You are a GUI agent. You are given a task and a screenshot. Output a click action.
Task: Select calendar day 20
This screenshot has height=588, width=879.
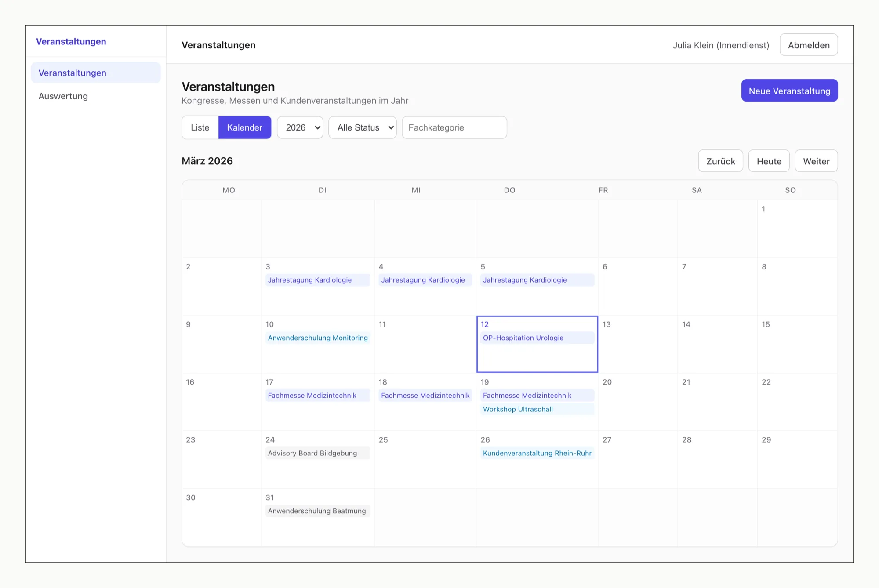[638, 402]
